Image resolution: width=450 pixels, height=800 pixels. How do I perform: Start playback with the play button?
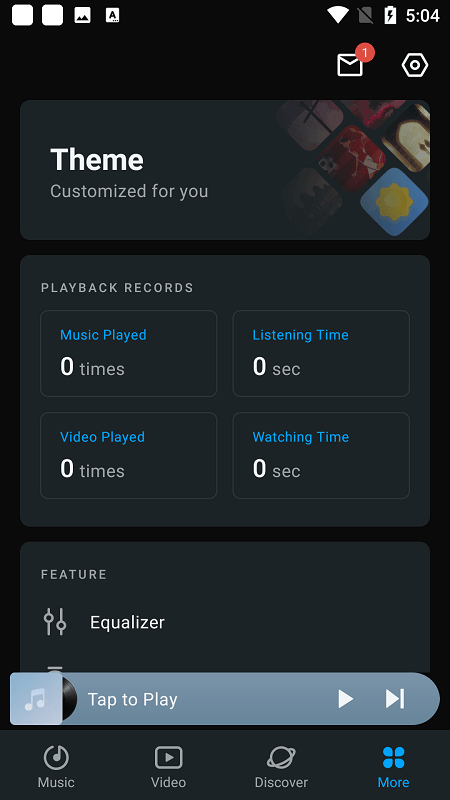pyautogui.click(x=345, y=698)
